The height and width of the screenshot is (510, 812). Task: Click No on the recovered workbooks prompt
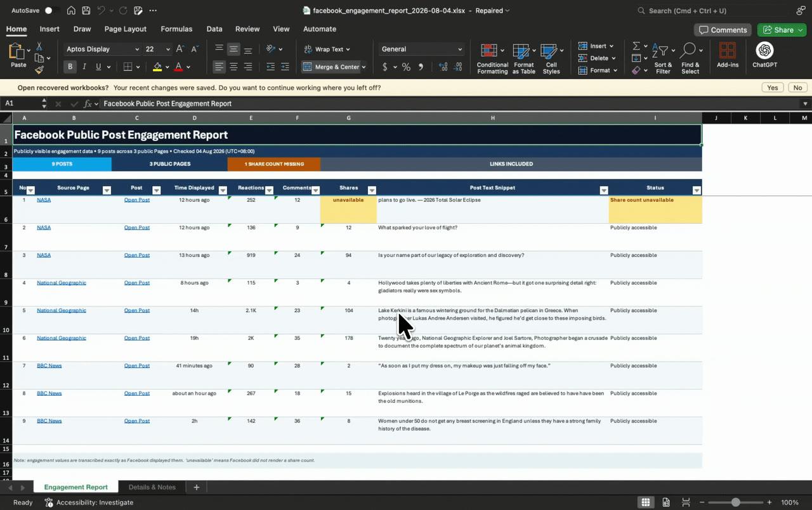797,88
